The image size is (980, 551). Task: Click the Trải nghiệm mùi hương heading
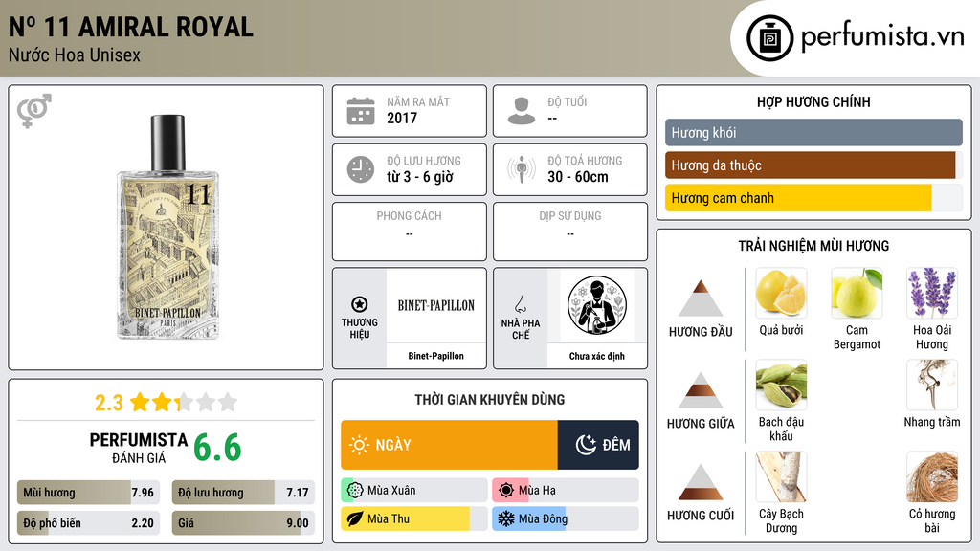(x=813, y=246)
